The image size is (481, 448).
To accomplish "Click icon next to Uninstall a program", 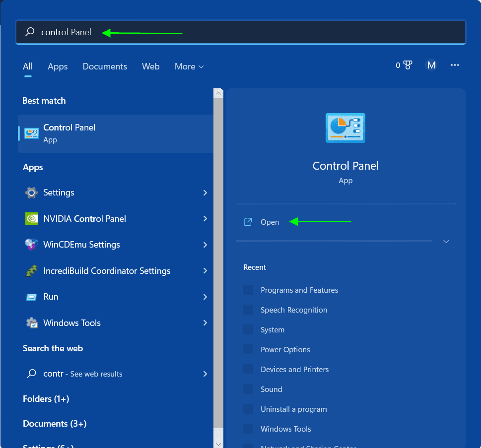I will 248,409.
